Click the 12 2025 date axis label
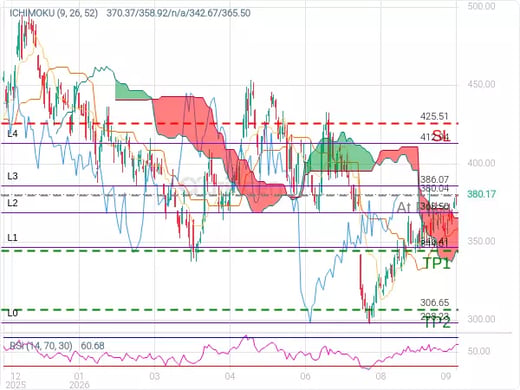 (15, 380)
